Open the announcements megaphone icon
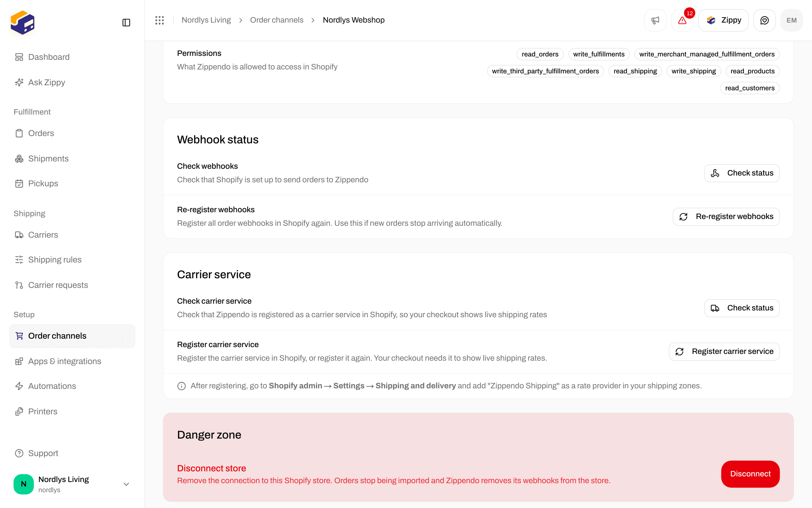Viewport: 812px width, 508px height. pos(655,20)
